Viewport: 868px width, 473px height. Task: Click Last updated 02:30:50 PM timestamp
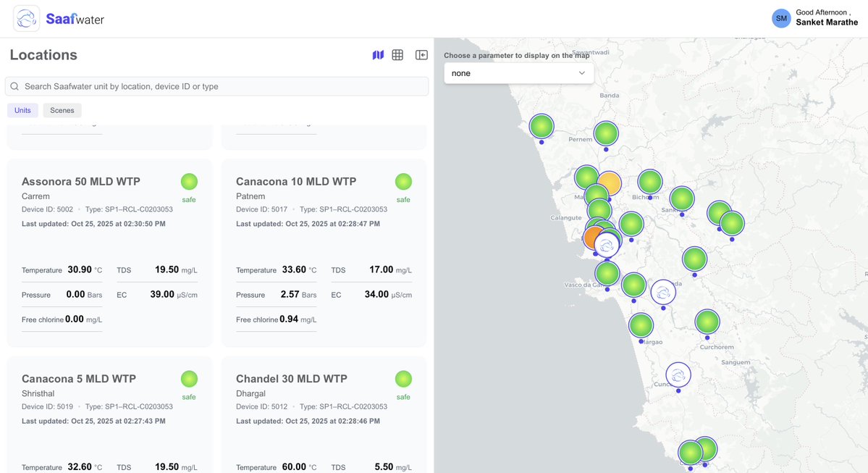click(93, 224)
